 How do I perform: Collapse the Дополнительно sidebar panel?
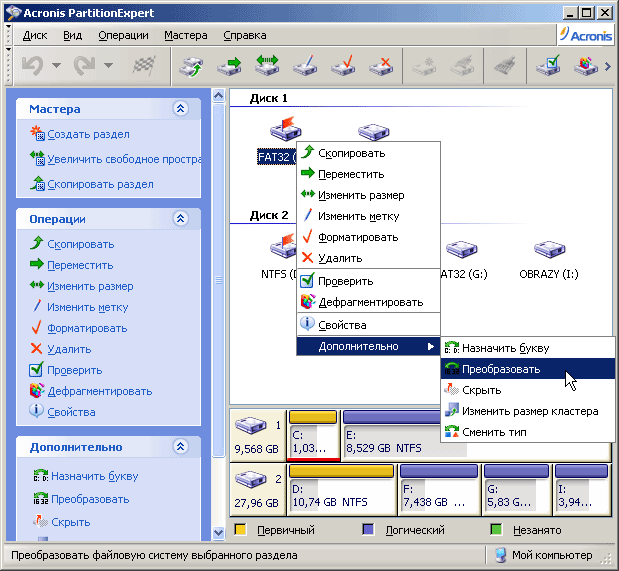[x=180, y=447]
